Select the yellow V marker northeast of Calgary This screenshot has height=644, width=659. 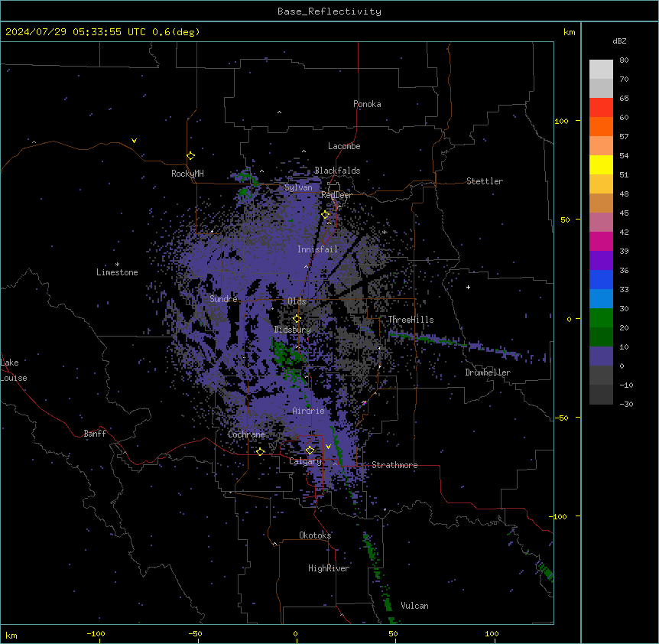(x=328, y=447)
